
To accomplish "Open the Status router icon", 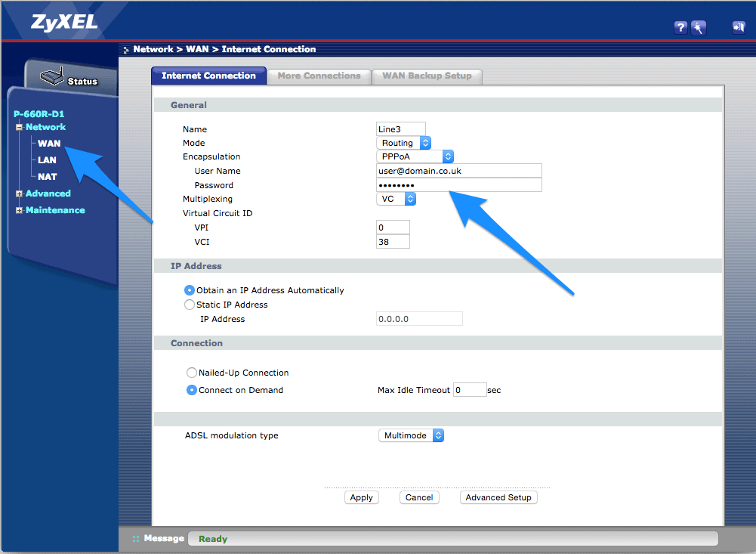I will click(52, 76).
